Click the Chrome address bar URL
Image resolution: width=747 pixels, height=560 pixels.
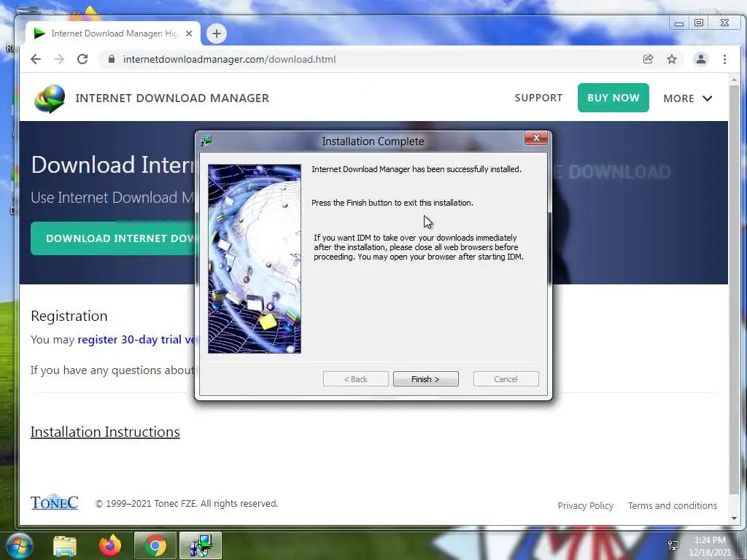click(x=229, y=59)
